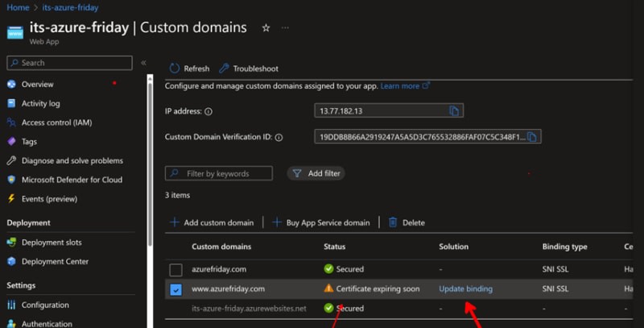Select the azurefriday.com checkbox
Screen dimensions: 644x328
[x=176, y=269]
